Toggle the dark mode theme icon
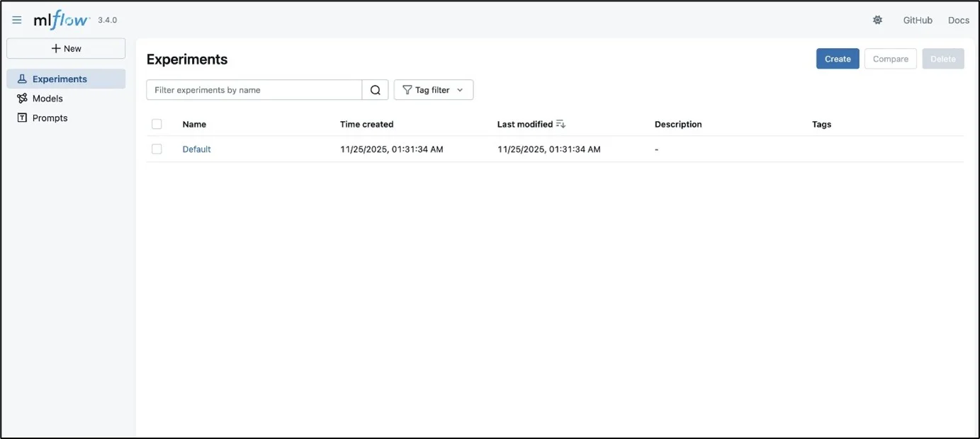Image resolution: width=980 pixels, height=439 pixels. [x=877, y=21]
